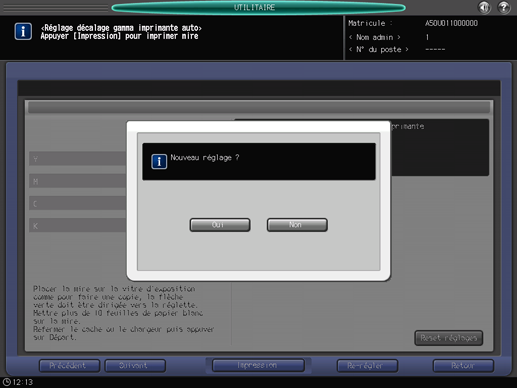Click the speaker sound icon at top right
Viewport: 517px width, 388px height.
tap(484, 7)
